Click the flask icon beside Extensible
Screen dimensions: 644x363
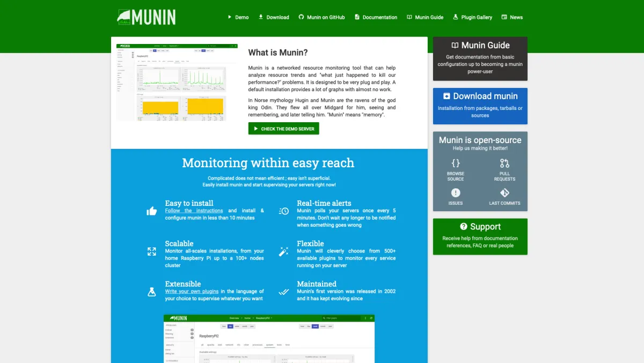[x=152, y=292]
